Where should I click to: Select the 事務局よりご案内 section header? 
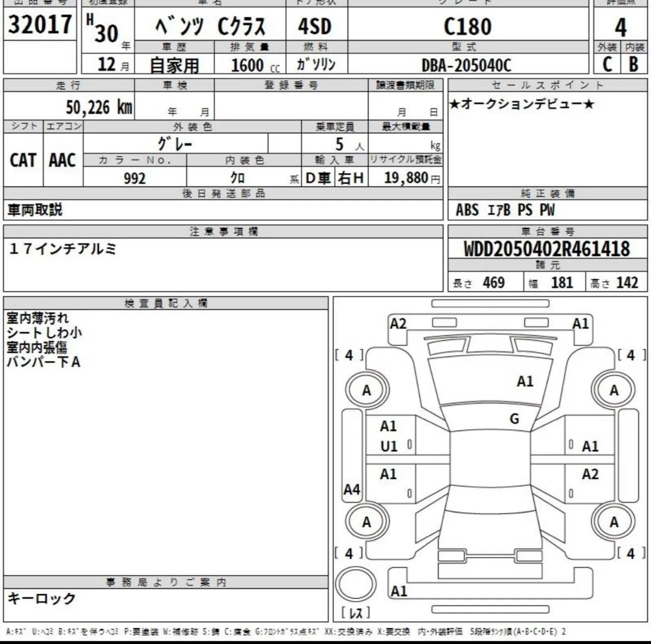coord(166,582)
